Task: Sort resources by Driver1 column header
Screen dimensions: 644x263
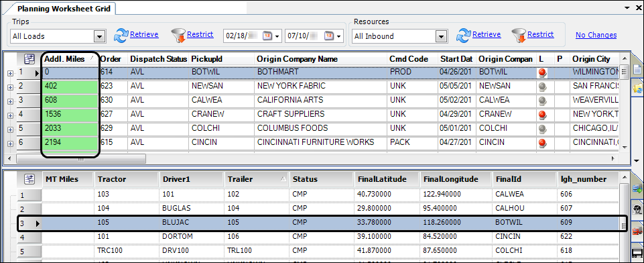Action: coord(192,179)
